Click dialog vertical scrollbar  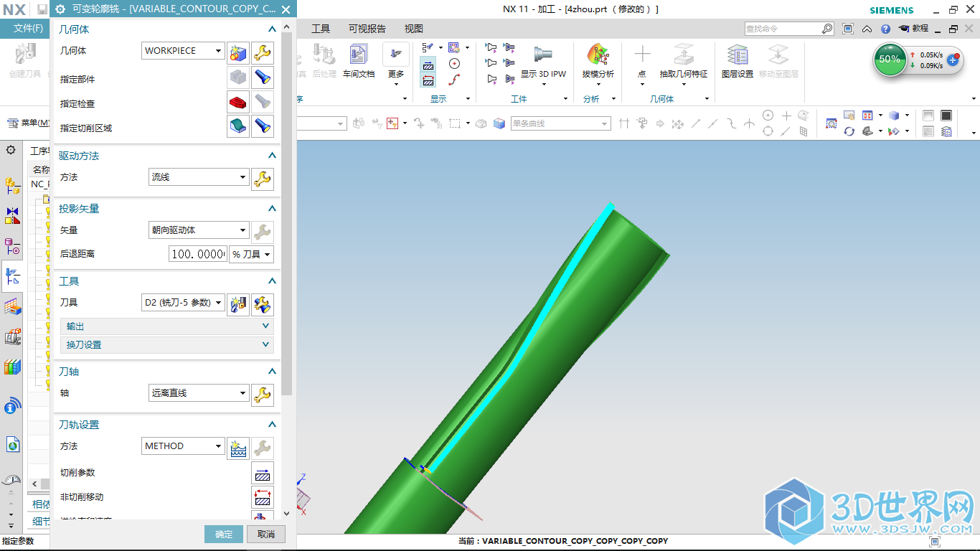coord(287,215)
